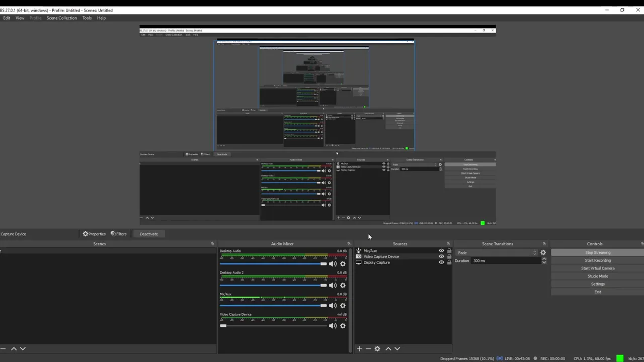
Task: Open source properties gear in Sources toolbar
Action: (377, 348)
